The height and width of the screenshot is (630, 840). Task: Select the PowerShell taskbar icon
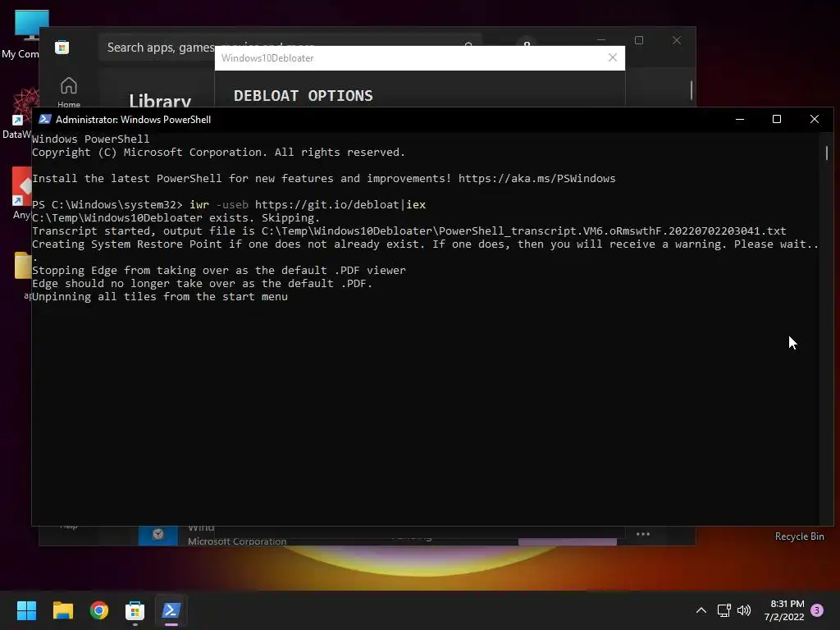tap(171, 610)
